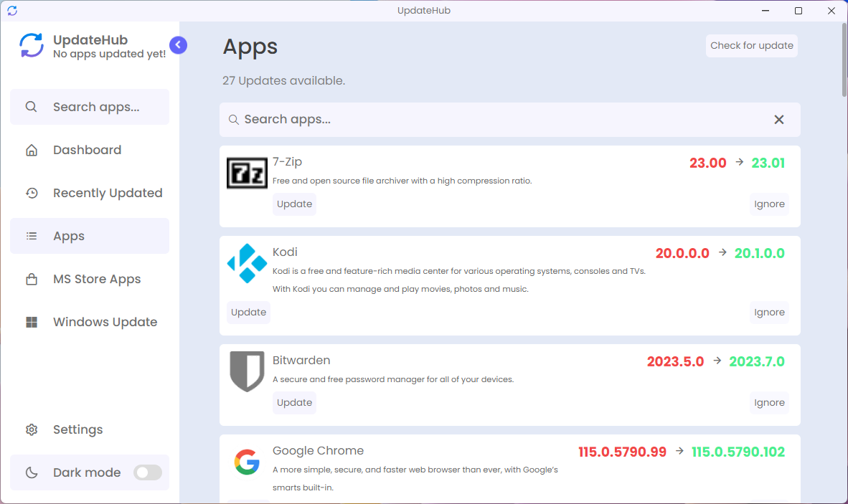Click the 7-Zip description text
This screenshot has width=848, height=504.
[x=402, y=181]
